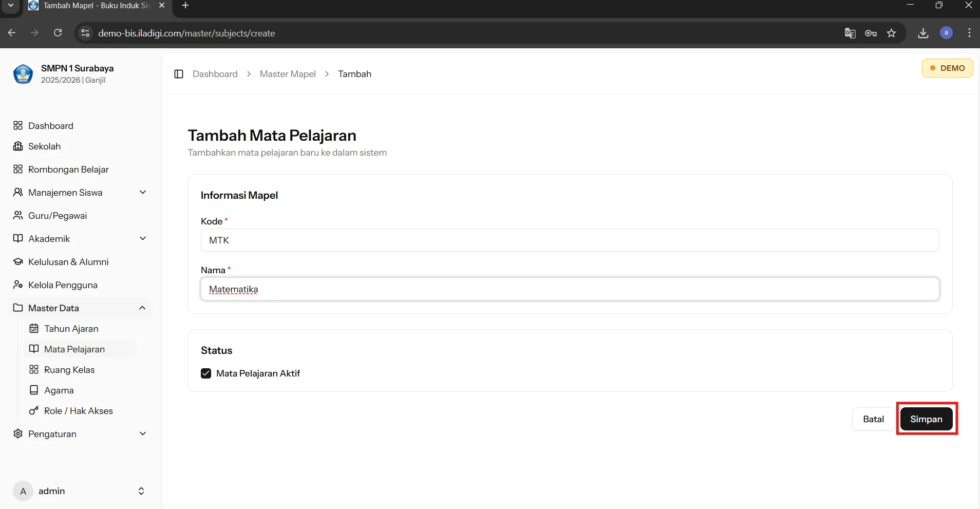Viewport: 980px width, 509px height.
Task: Click the Sekolah building icon
Action: [18, 146]
